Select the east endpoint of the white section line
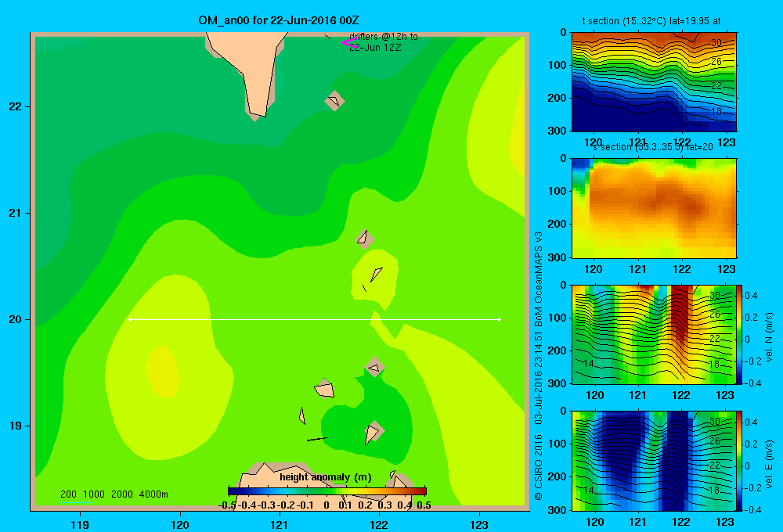This screenshot has width=783, height=532. 500,319
